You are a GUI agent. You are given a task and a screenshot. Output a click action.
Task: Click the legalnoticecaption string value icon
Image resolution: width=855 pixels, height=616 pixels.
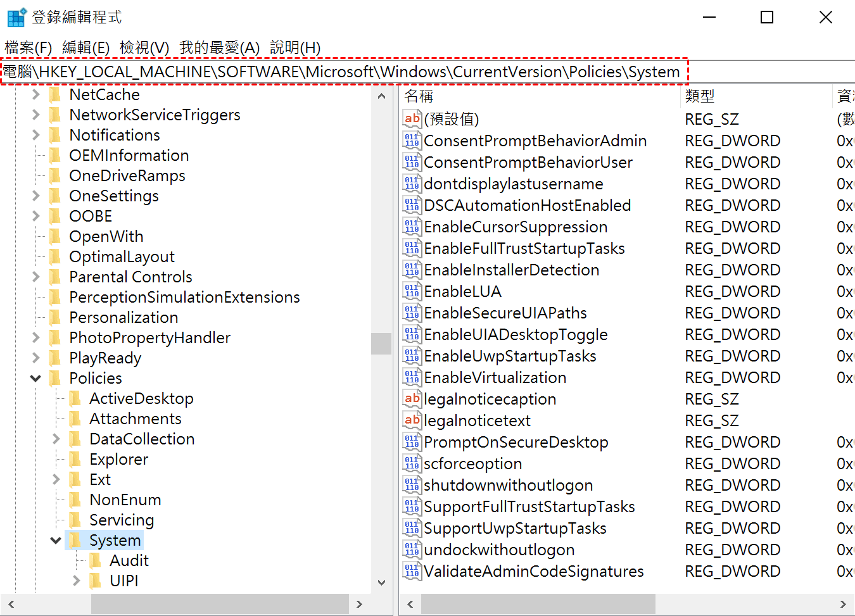412,399
